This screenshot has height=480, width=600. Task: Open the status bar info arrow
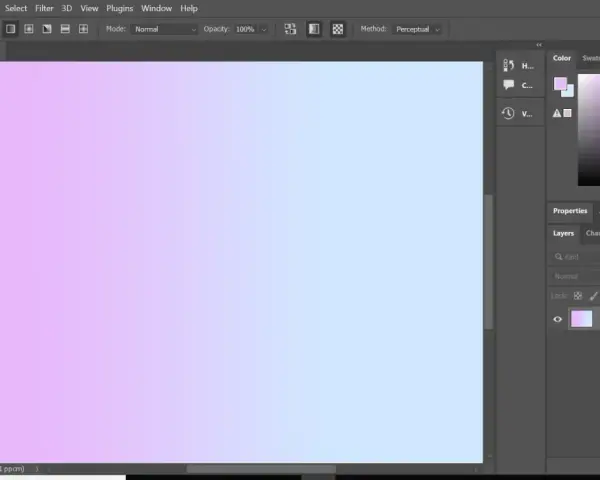click(37, 469)
